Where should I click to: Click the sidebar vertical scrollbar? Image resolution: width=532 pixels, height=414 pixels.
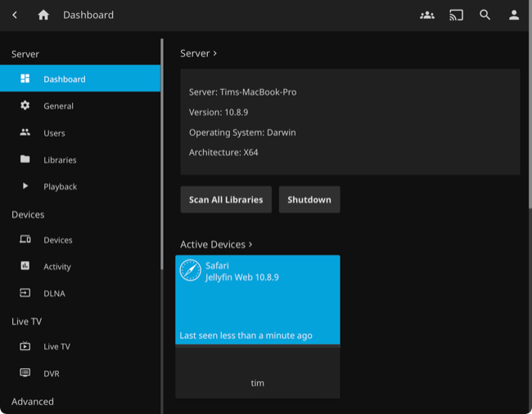[x=162, y=147]
